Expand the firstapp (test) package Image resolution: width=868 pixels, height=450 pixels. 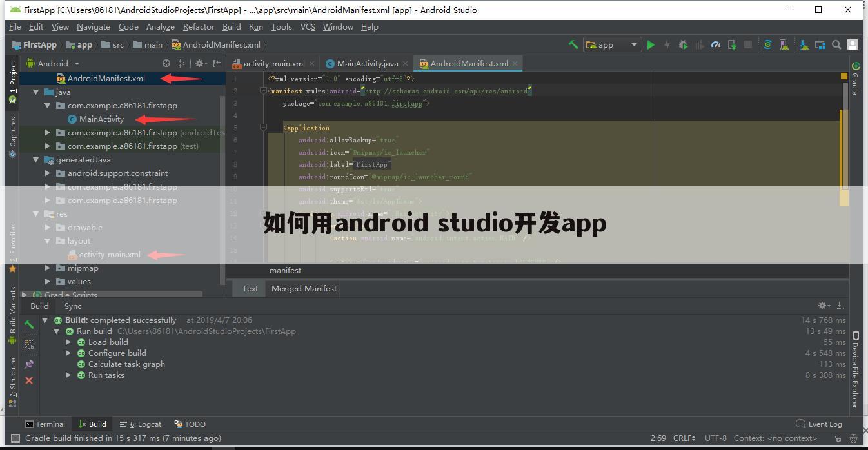[x=48, y=146]
